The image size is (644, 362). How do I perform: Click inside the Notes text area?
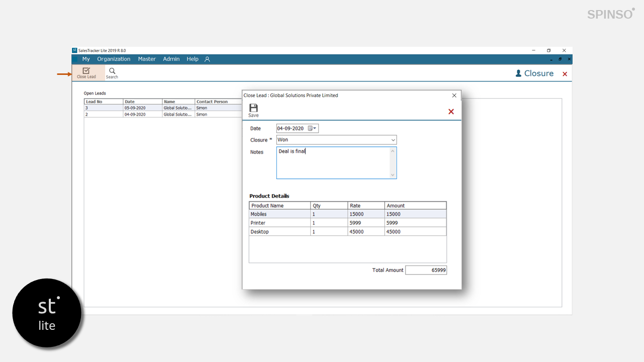(333, 163)
